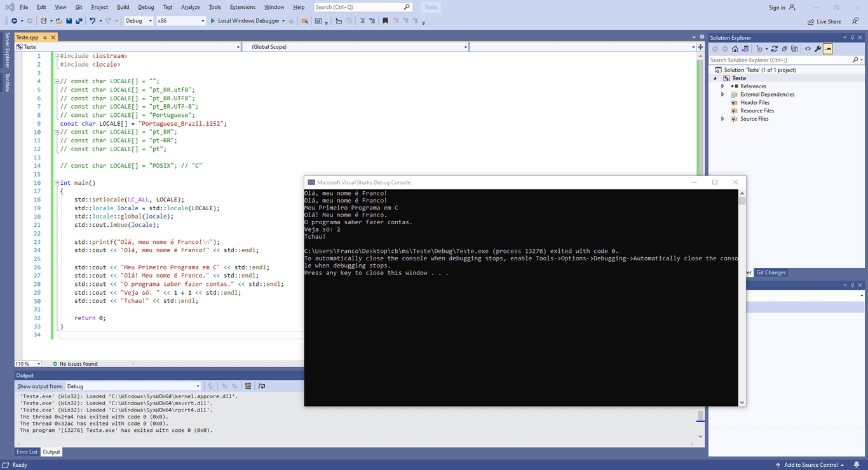Pin the Solution Explorer panel
This screenshot has height=470, width=868.
coord(853,37)
